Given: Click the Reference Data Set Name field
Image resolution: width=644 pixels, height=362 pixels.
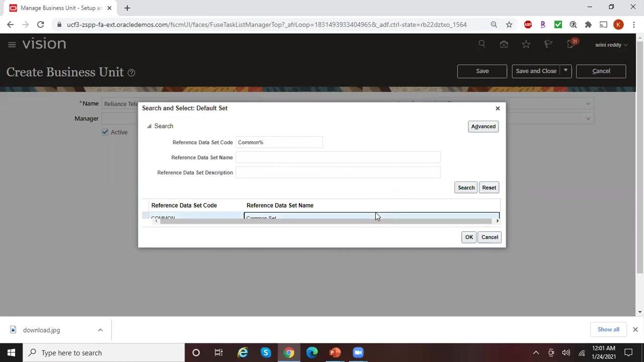Looking at the screenshot, I should click(338, 157).
